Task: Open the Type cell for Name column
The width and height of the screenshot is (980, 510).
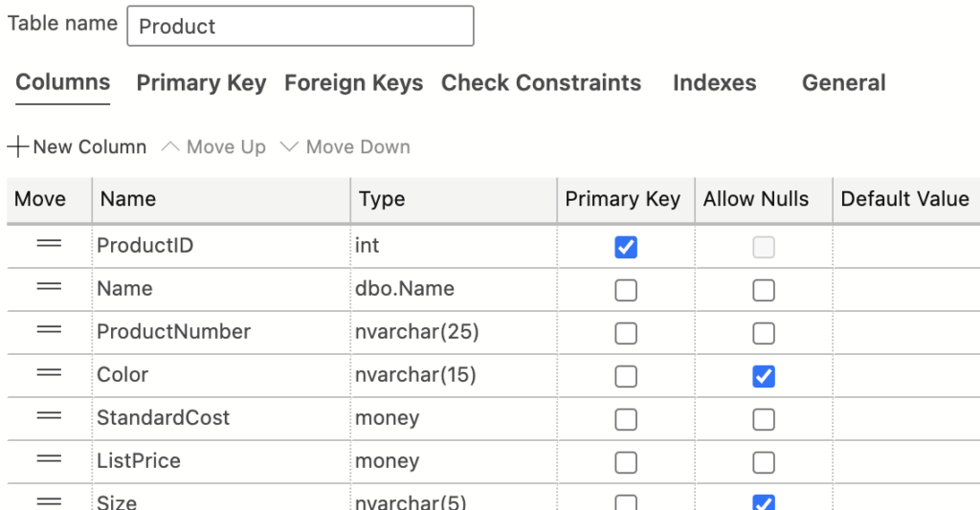Action: coord(454,289)
